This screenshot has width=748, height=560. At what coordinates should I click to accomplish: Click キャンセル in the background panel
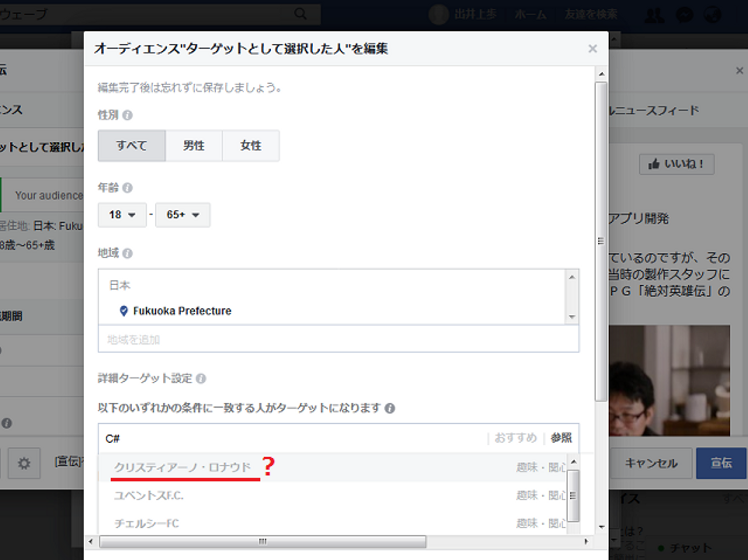[x=651, y=463]
